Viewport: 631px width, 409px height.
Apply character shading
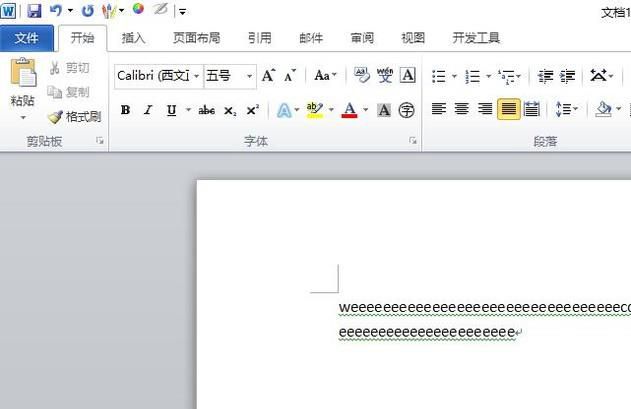point(384,110)
